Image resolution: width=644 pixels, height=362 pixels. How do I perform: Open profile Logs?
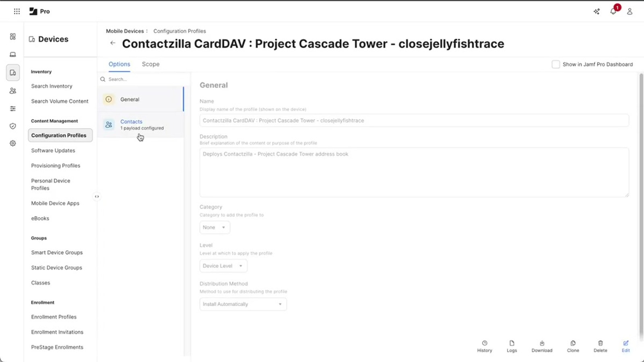pyautogui.click(x=512, y=346)
